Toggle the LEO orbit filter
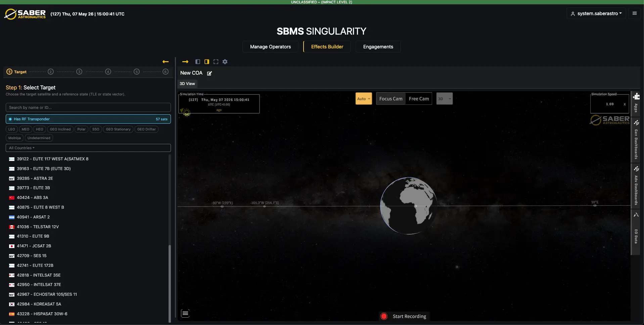The width and height of the screenshot is (644, 325). point(12,129)
